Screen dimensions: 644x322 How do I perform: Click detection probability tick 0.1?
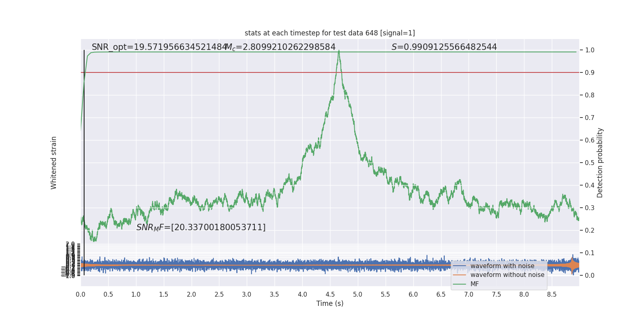click(x=590, y=253)
